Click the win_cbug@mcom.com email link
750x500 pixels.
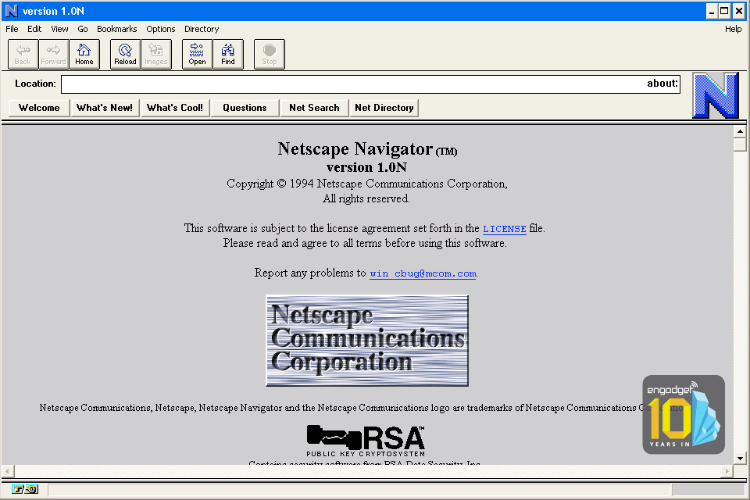pos(423,274)
